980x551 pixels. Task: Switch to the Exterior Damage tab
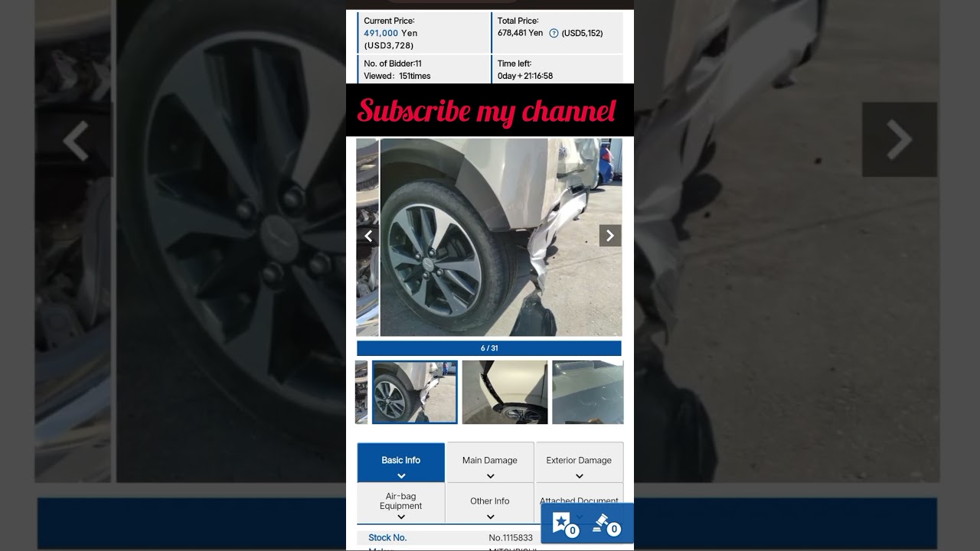click(579, 462)
